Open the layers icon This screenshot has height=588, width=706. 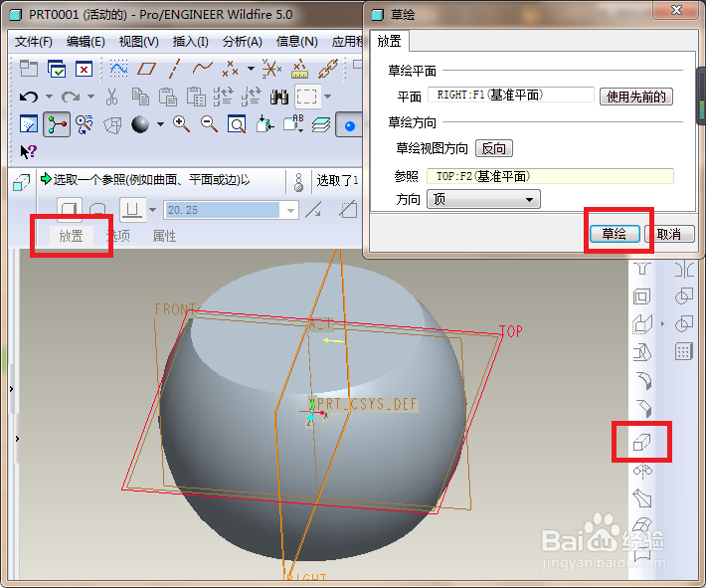(321, 124)
